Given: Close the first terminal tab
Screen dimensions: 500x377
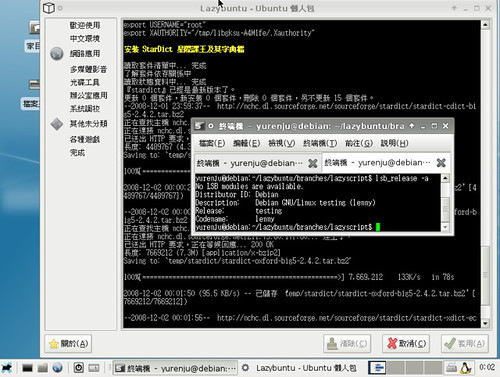Looking at the screenshot, I should pyautogui.click(x=313, y=163).
